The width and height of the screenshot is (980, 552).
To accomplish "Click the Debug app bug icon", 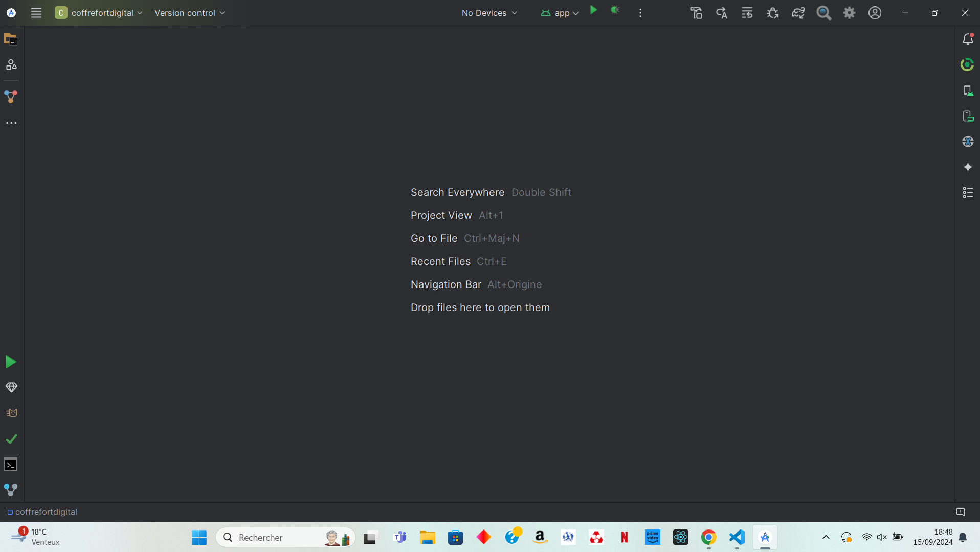I will 615,10.
